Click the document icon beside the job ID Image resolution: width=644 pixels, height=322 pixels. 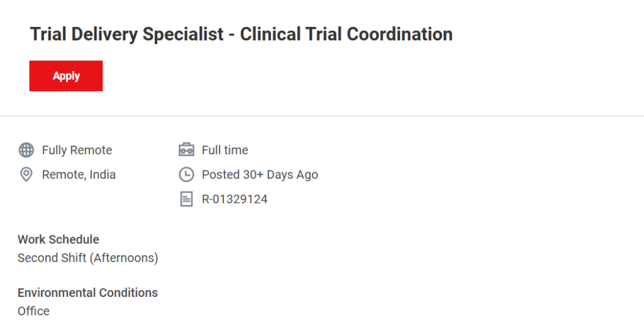pyautogui.click(x=186, y=199)
